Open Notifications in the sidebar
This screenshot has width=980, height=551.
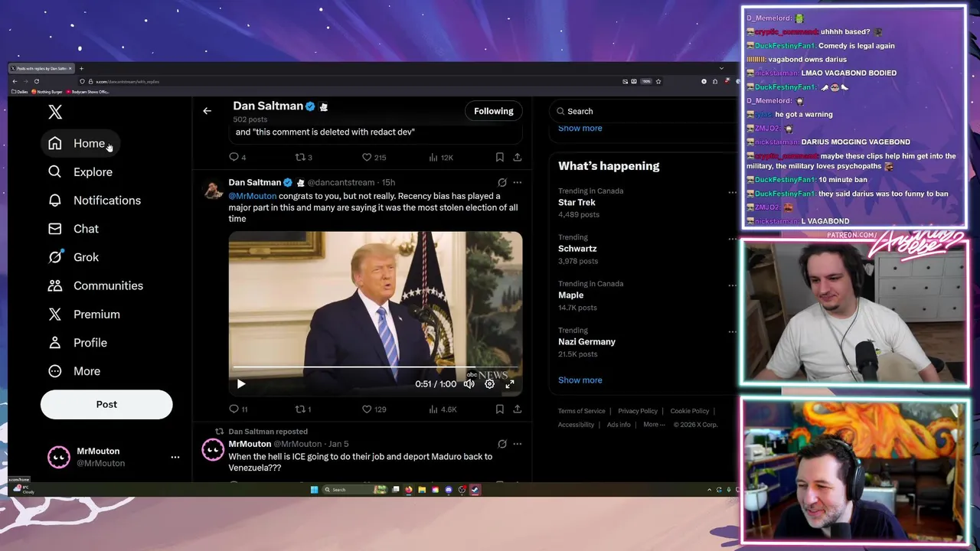(x=95, y=201)
